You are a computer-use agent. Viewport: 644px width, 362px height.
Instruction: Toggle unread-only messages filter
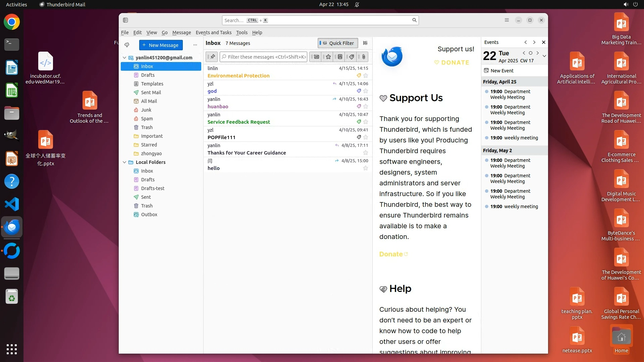click(316, 57)
